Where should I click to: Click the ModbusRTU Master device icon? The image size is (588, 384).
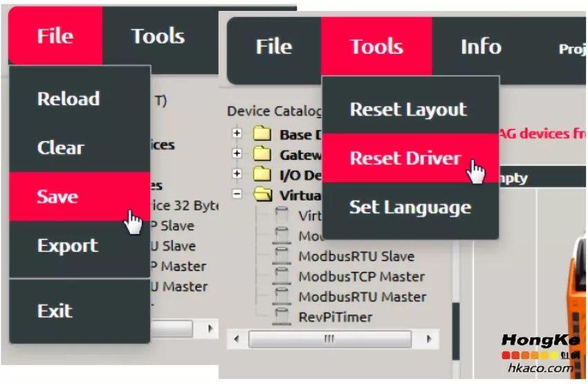282,297
